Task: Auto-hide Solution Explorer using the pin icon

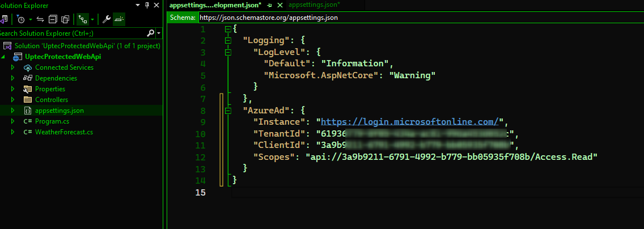Action: 147,5
